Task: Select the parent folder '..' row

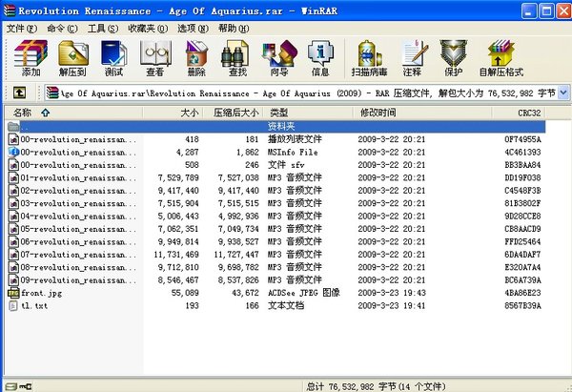Action: click(x=276, y=126)
